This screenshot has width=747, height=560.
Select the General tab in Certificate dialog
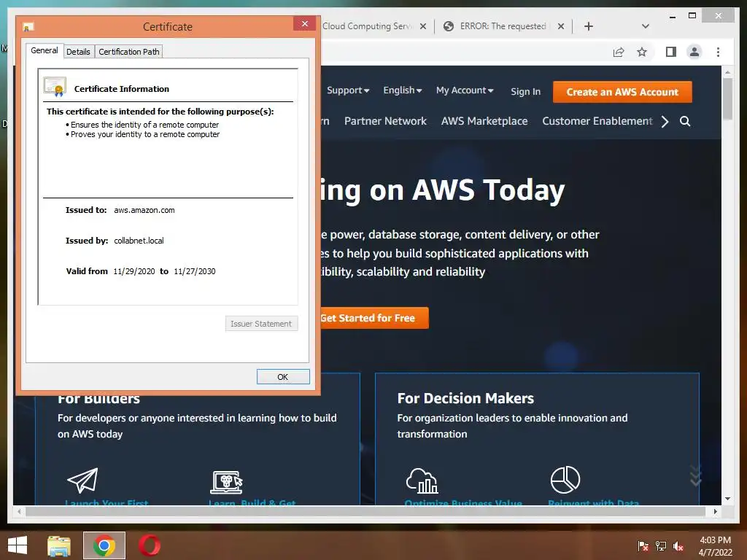[44, 50]
